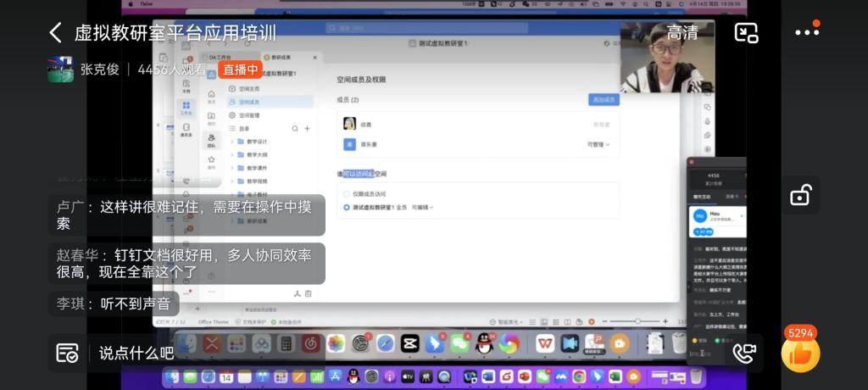Click the blue 添加成员 button
Viewport: 868px width, 390px height.
pyautogui.click(x=604, y=100)
